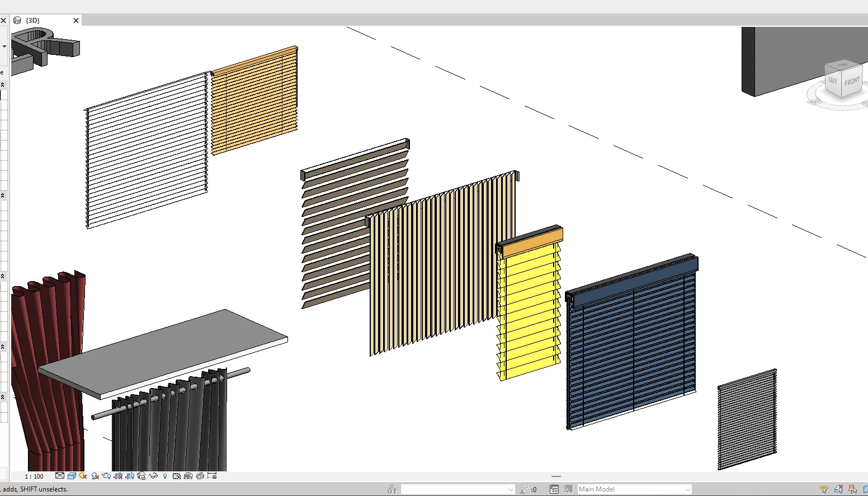Open the Visual Style menu icon
868x496 pixels.
coord(72,476)
